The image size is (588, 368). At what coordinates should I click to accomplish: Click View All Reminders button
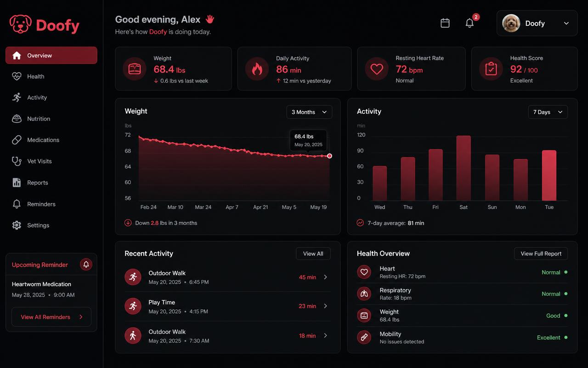[51, 317]
